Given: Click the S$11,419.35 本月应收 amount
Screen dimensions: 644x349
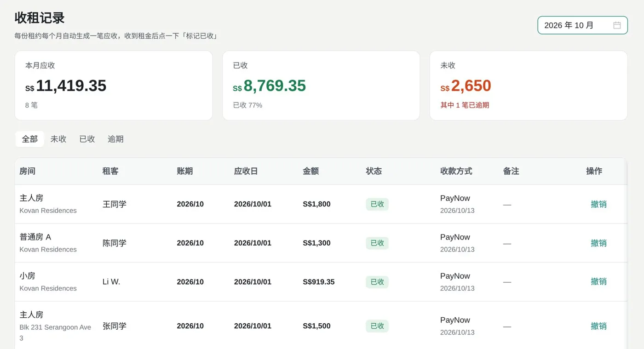Looking at the screenshot, I should (x=66, y=86).
